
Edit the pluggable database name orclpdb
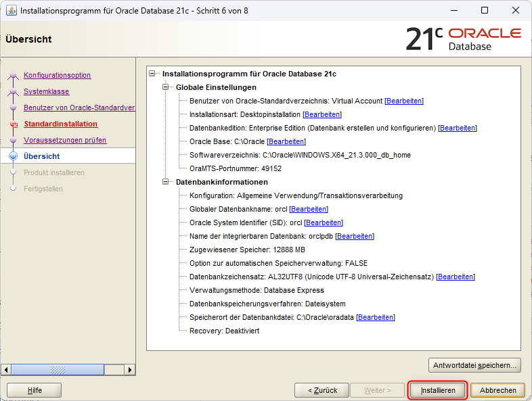[355, 236]
